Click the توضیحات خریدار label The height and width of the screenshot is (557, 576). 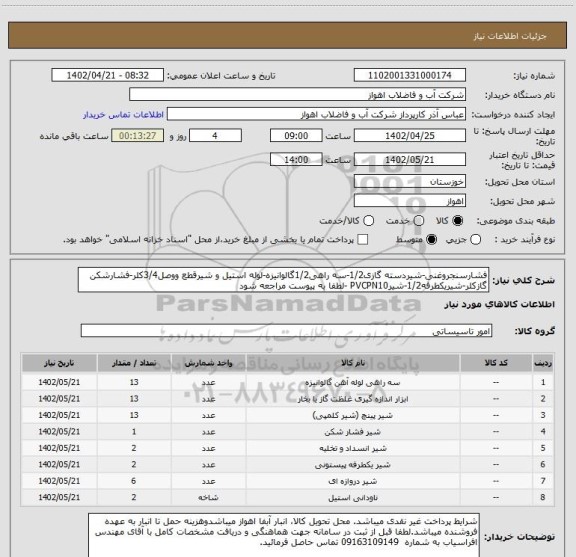click(x=519, y=537)
